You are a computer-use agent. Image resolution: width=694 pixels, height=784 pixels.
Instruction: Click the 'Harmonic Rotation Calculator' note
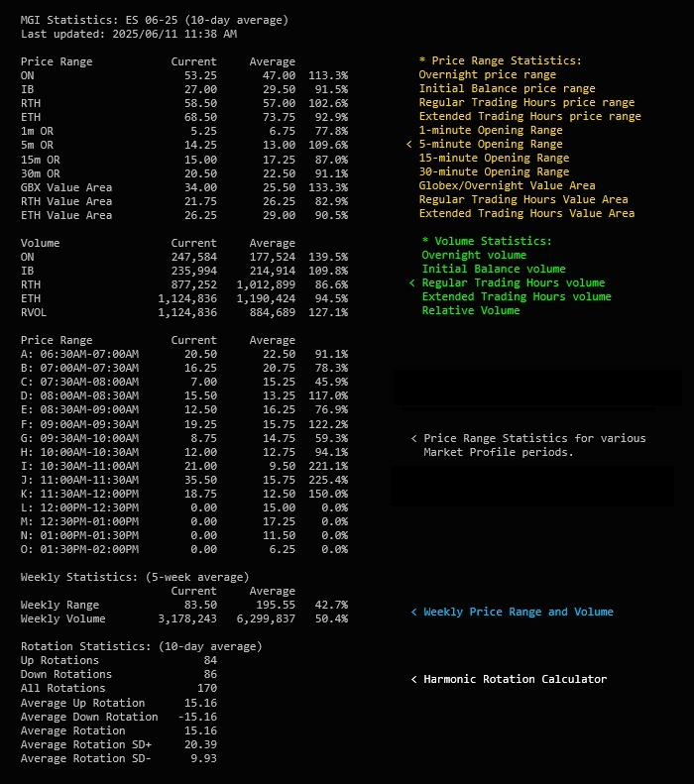click(x=515, y=680)
